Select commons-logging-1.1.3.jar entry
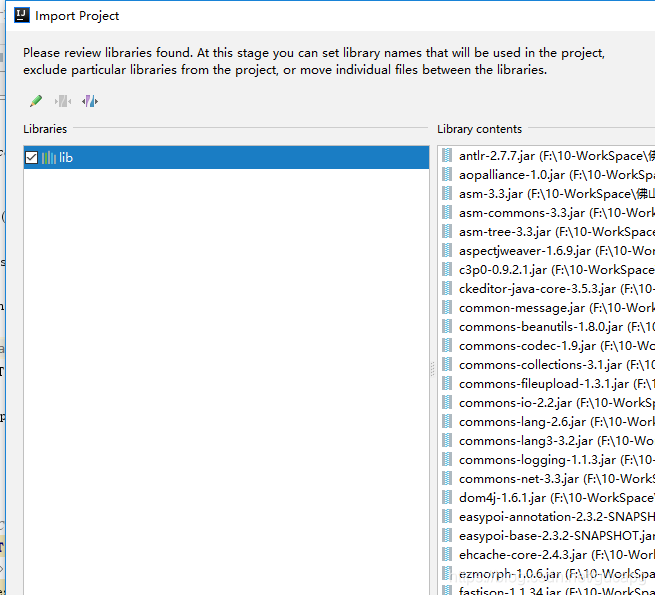 548,460
